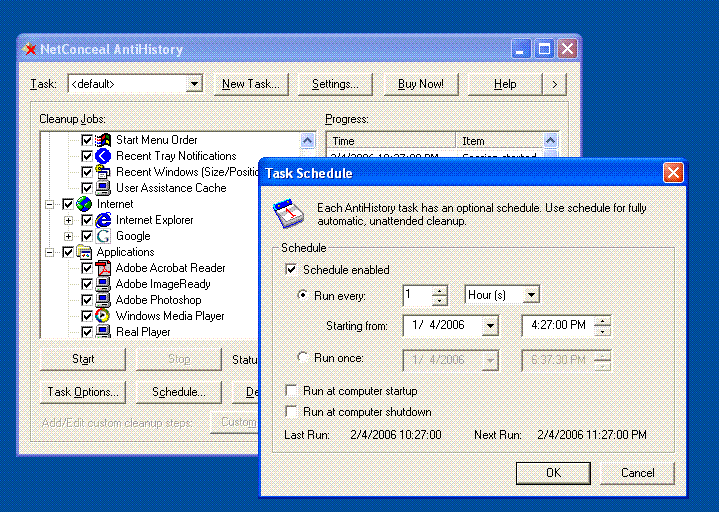
Task: Click the Windows Media Player icon
Action: pos(103,316)
